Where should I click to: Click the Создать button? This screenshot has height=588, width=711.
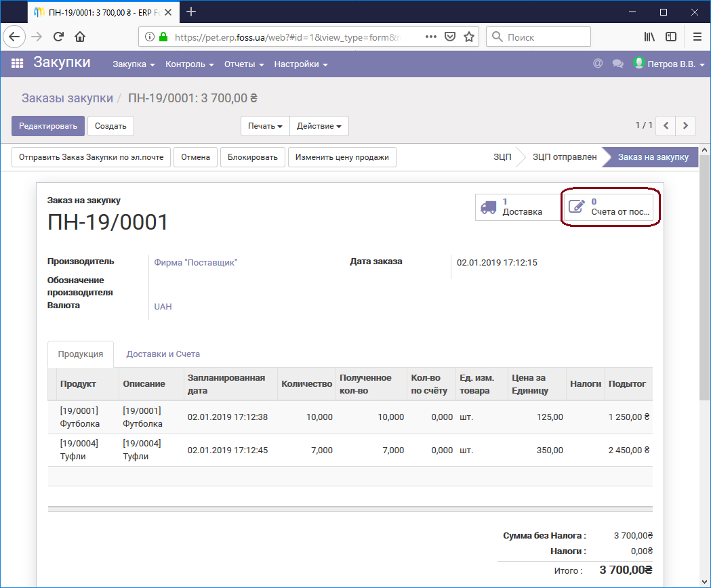coord(110,126)
